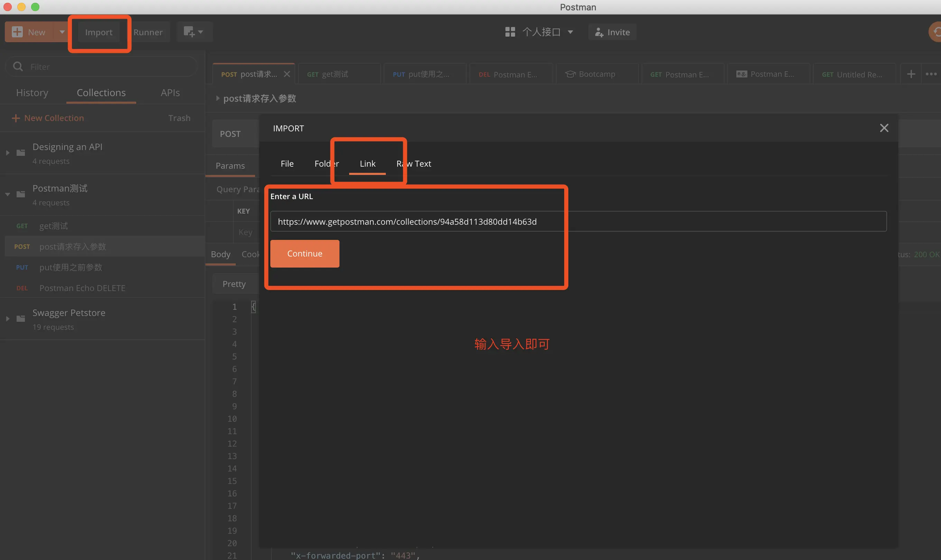
Task: Close the IMPORT dialog with X icon
Action: coord(884,128)
